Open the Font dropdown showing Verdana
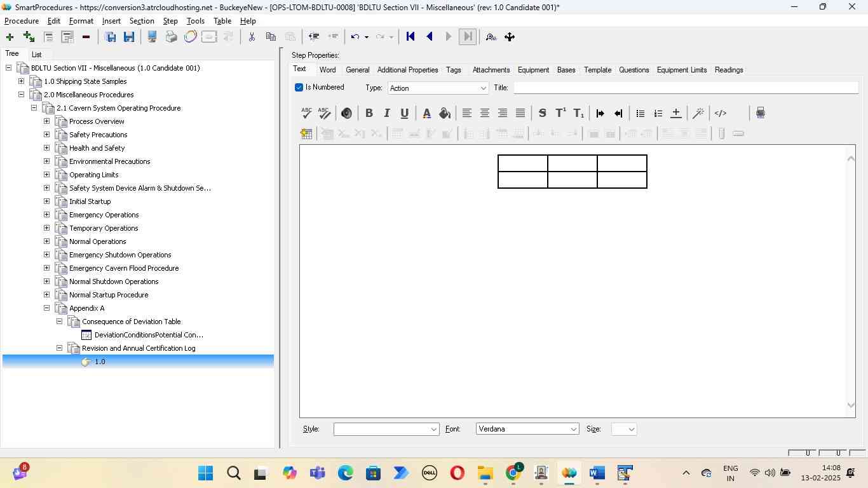Screen dimensions: 868x488 [527, 430]
